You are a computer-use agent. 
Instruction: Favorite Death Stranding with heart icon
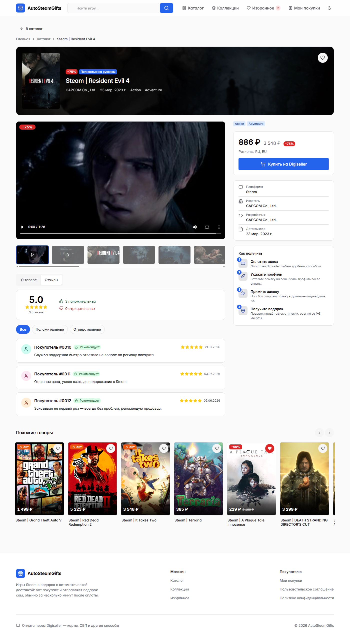(323, 448)
